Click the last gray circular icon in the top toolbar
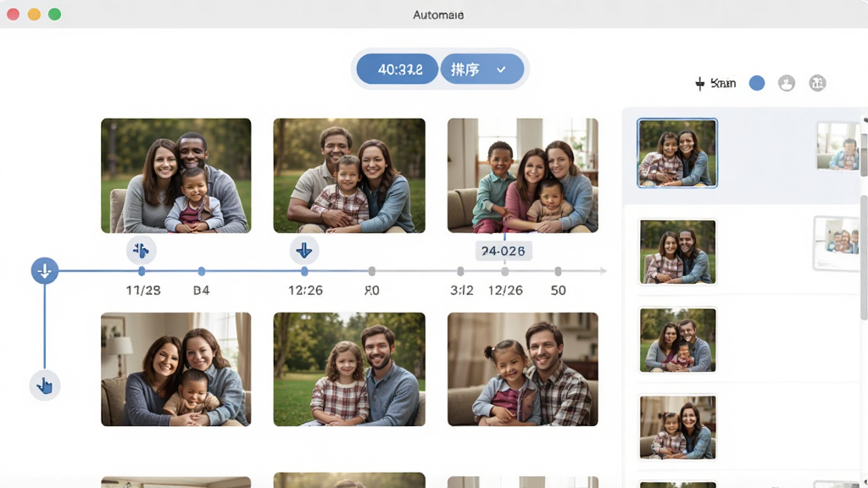The width and height of the screenshot is (868, 488). [x=817, y=83]
